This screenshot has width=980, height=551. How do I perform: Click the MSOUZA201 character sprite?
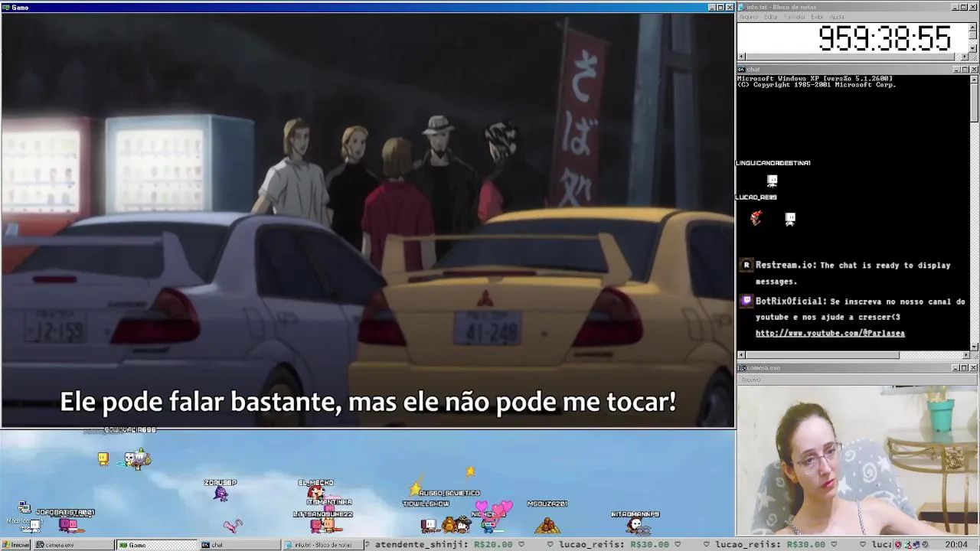click(x=547, y=525)
